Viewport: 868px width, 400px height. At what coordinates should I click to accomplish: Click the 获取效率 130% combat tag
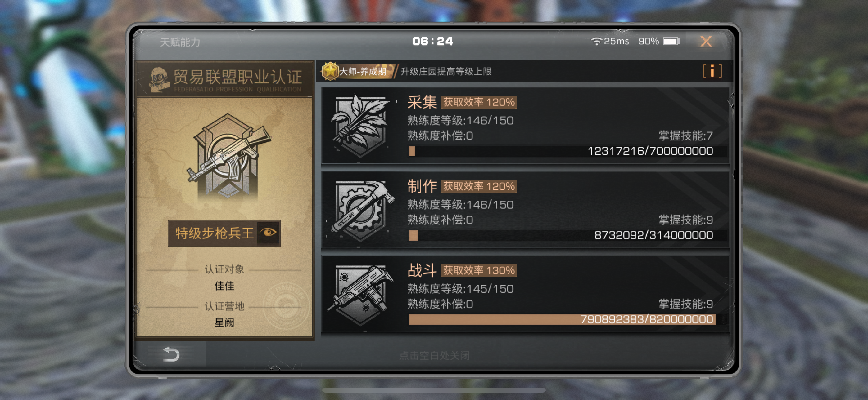[478, 270]
